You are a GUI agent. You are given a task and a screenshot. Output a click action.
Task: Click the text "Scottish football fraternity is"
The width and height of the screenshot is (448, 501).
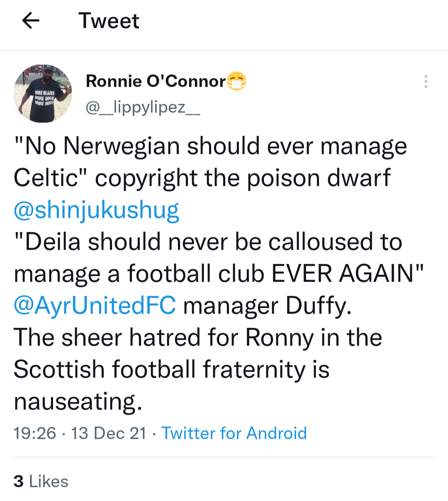(x=171, y=370)
